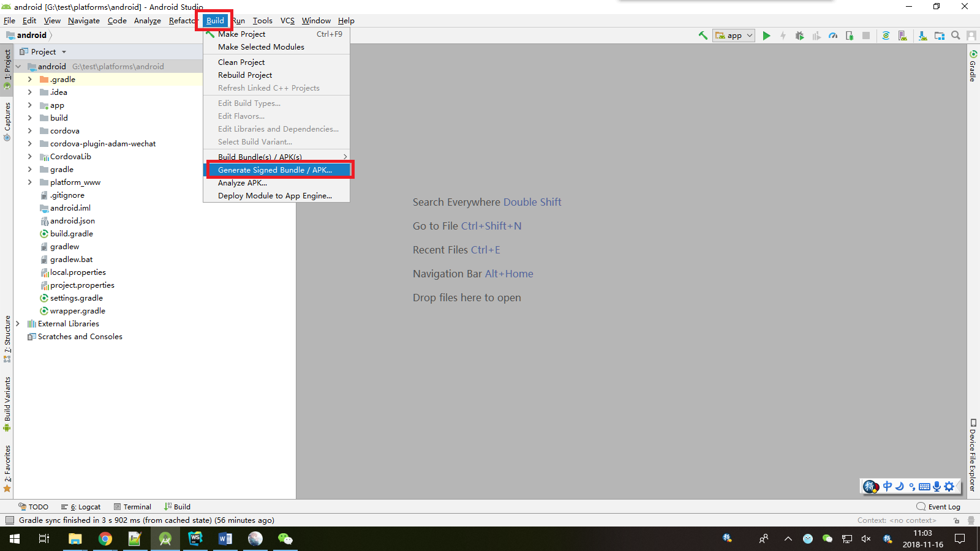Open Chrome from the taskbar

coord(105,539)
